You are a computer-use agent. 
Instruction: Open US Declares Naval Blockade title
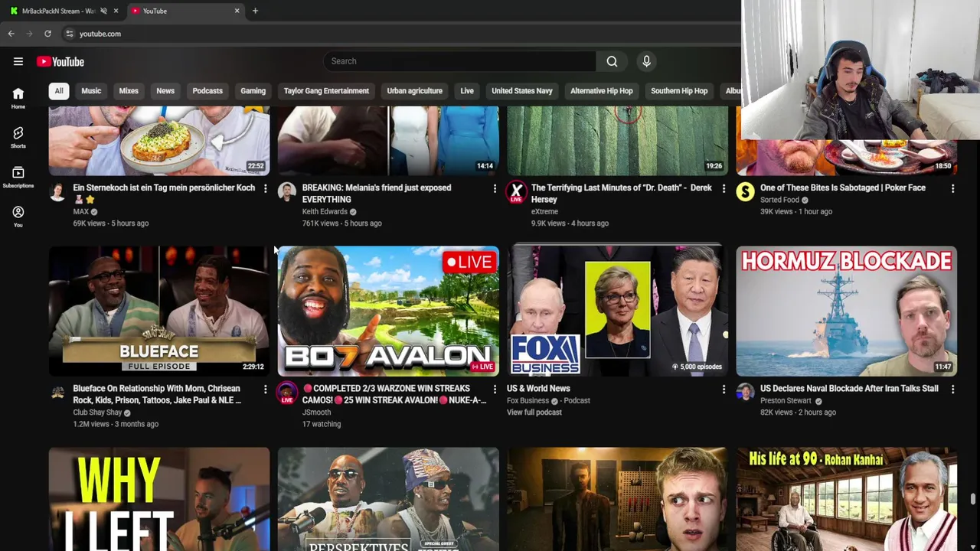tap(849, 389)
